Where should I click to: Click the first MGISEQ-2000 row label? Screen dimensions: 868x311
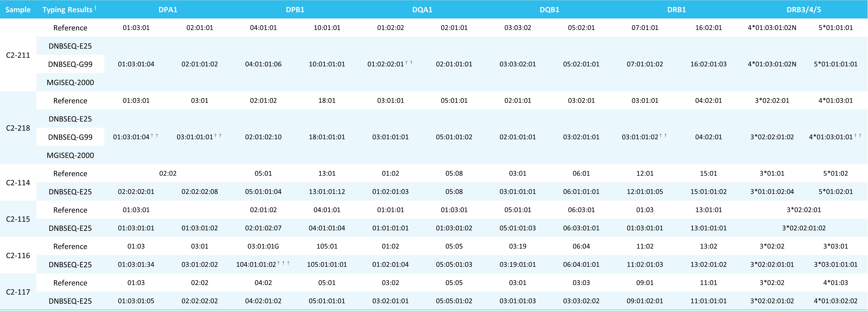70,82
